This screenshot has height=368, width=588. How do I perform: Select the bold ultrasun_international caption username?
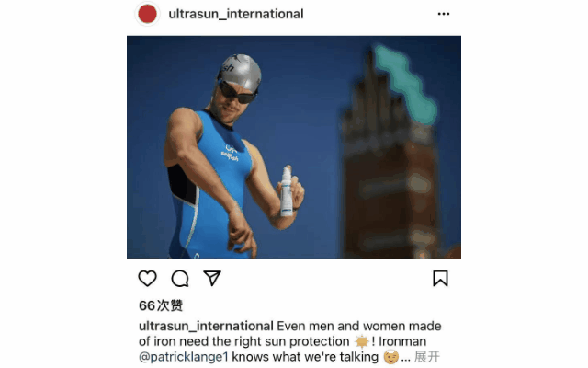tap(206, 326)
